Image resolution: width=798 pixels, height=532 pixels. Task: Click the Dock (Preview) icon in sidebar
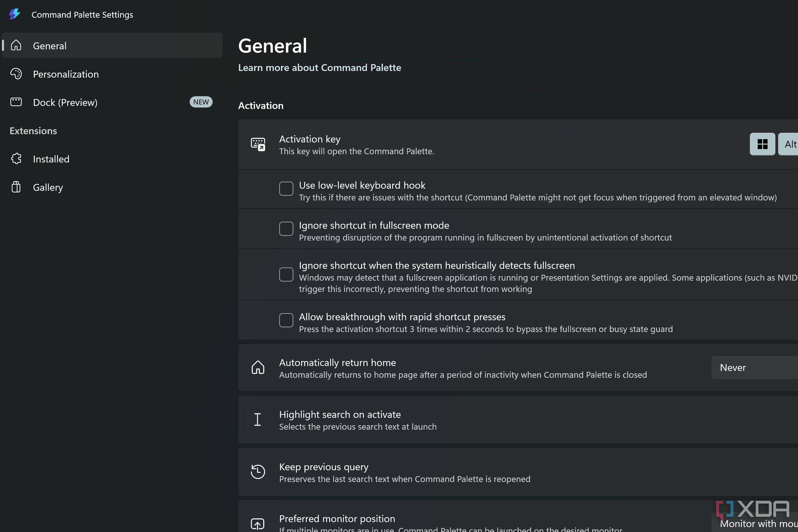pyautogui.click(x=16, y=102)
